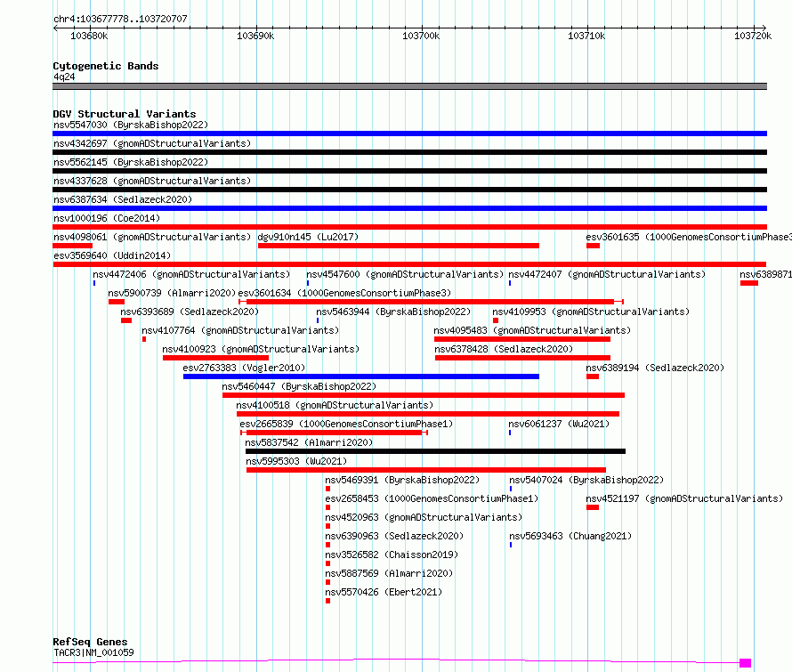Screen dimensions: 792x672
Task: Open nsv5693463 (Chuang2021) label
Action: tap(570, 536)
